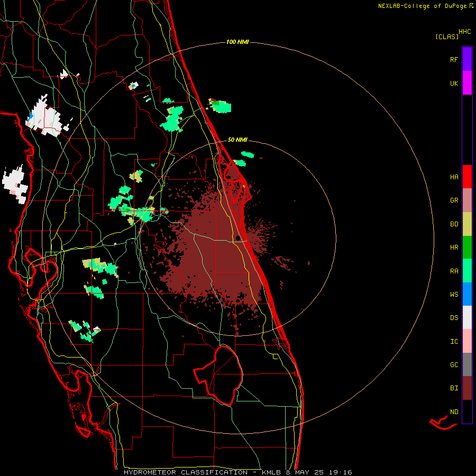Click the GC legend label text

(x=454, y=365)
